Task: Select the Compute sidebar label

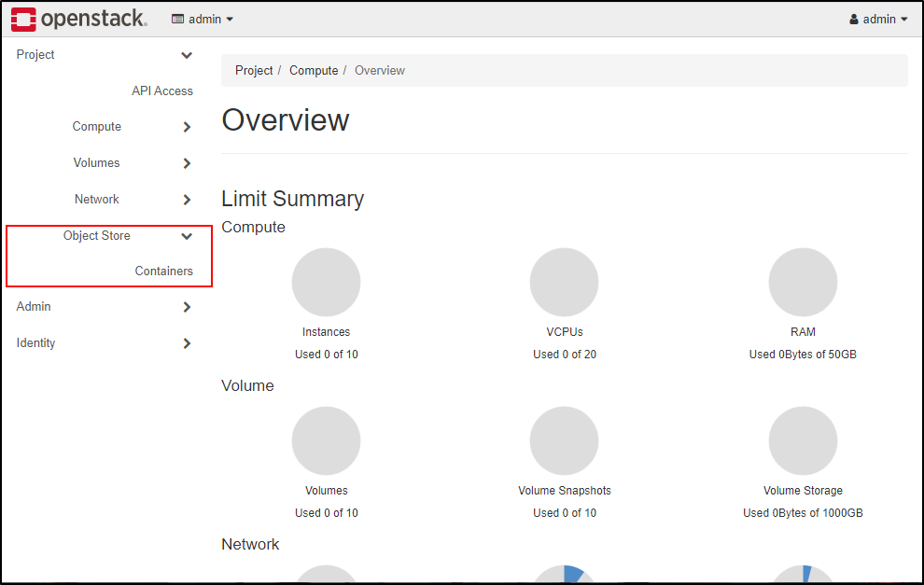Action: click(97, 127)
